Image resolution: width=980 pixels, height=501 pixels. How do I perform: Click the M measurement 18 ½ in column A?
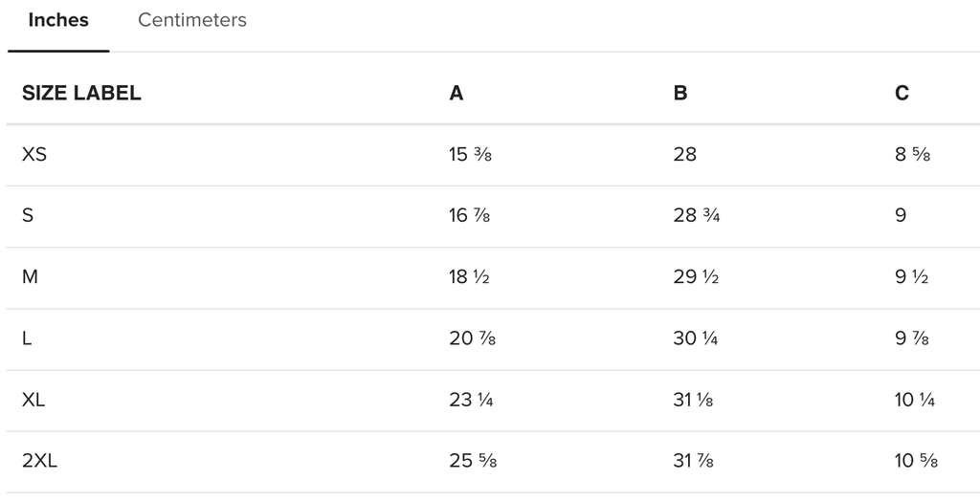469,276
